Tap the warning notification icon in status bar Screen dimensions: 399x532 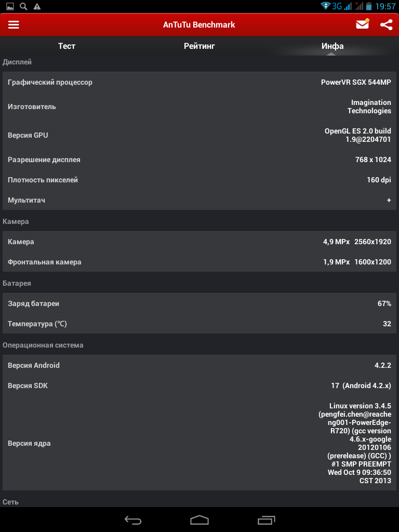point(37,6)
